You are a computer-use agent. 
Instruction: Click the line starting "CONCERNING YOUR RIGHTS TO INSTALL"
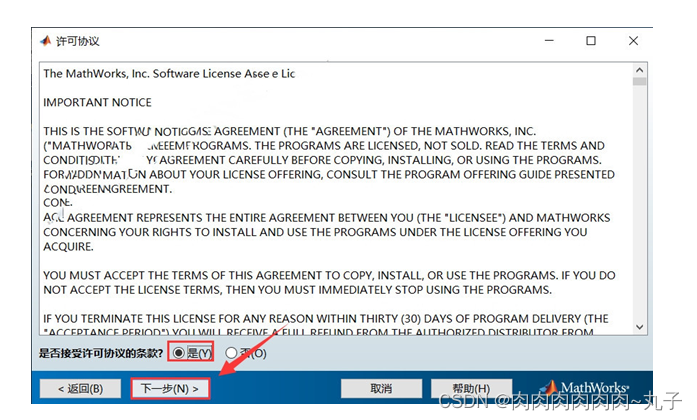coord(315,232)
